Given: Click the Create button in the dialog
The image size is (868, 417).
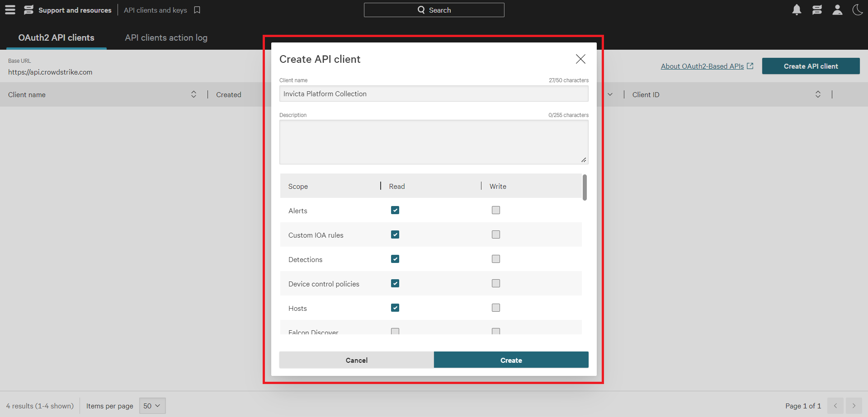Looking at the screenshot, I should 511,360.
